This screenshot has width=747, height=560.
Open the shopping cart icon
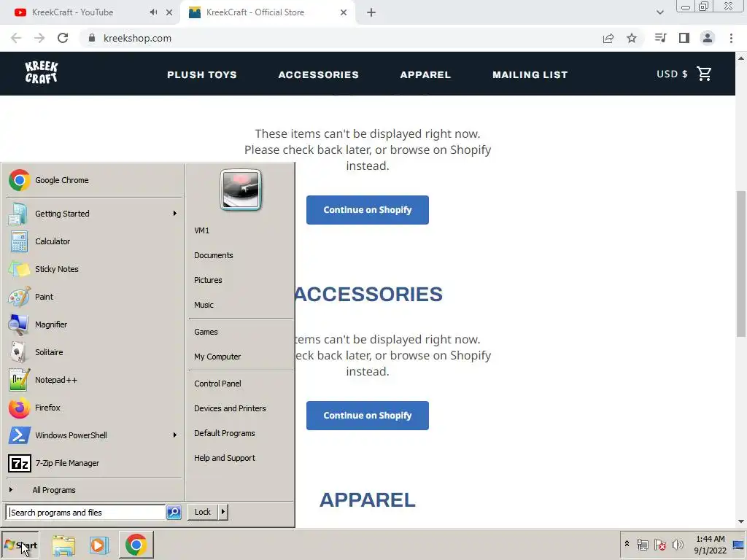(704, 74)
